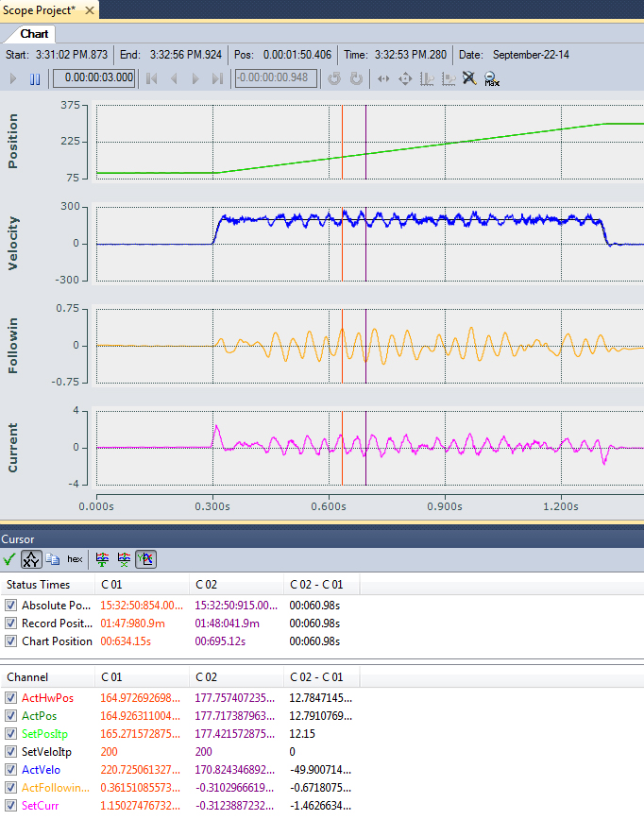The height and width of the screenshot is (820, 644).
Task: Click the Position axis label
Action: [x=12, y=141]
